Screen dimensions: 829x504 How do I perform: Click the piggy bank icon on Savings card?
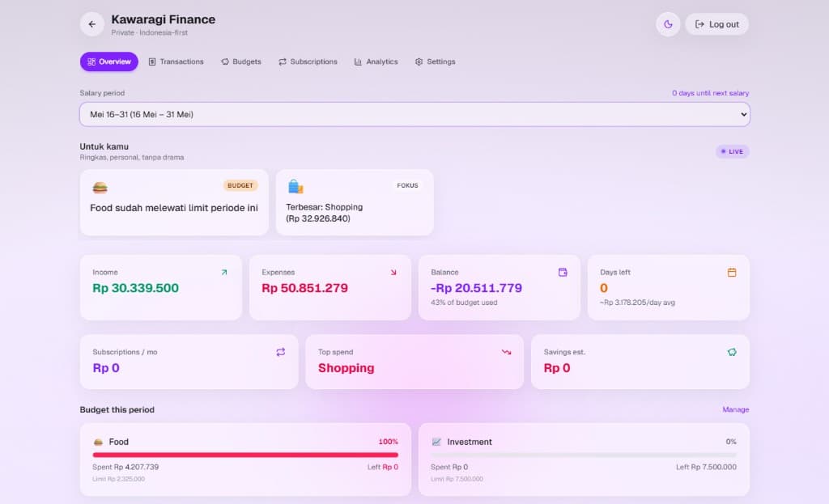pos(732,352)
